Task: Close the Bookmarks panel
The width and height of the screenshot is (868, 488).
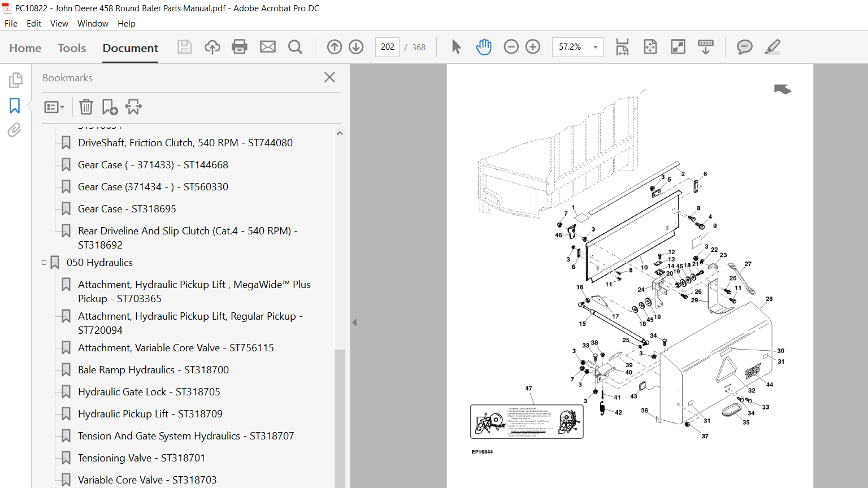Action: pos(330,77)
